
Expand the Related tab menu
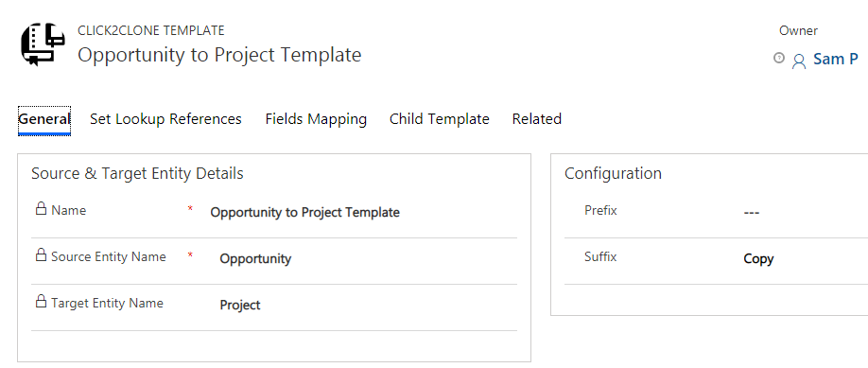[537, 119]
